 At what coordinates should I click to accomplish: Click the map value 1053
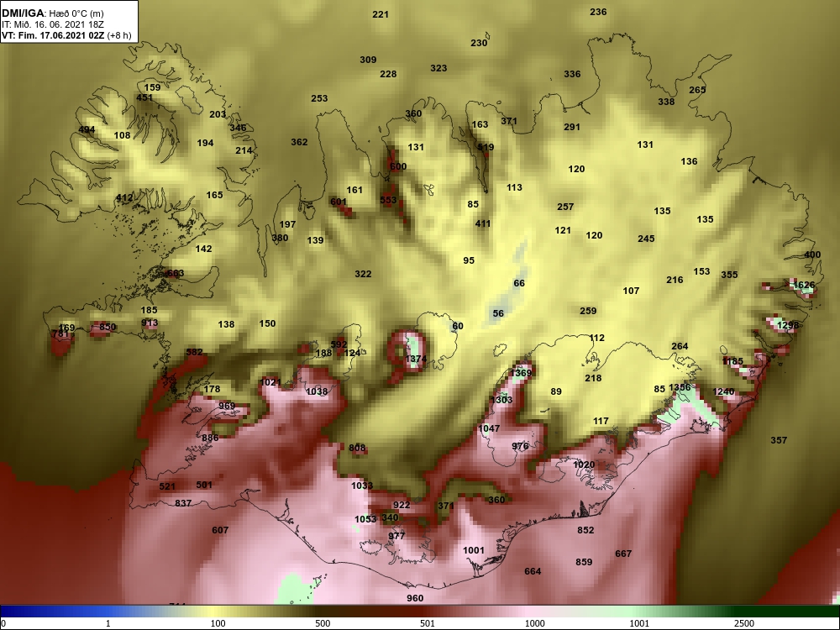(x=366, y=519)
